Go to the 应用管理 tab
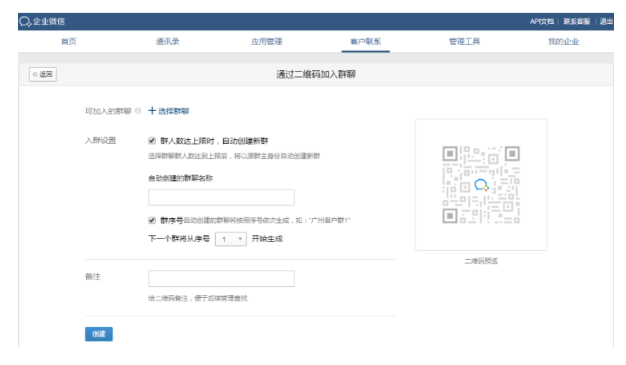Image resolution: width=626 pixels, height=365 pixels. [x=267, y=42]
